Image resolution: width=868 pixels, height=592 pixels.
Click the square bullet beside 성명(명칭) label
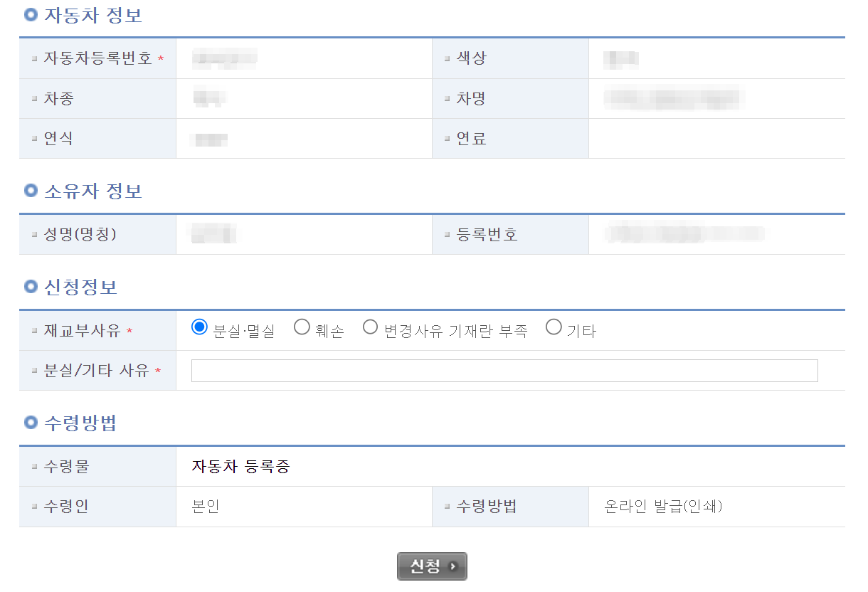coord(33,234)
